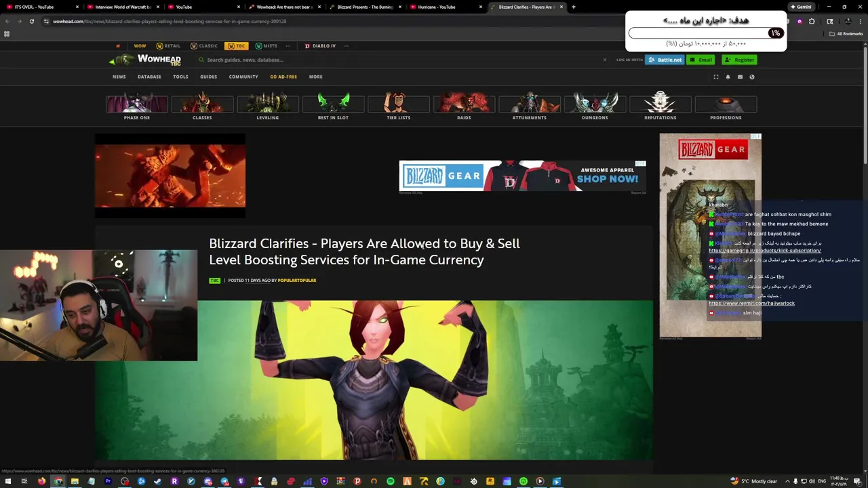Open the gamegrip.ir link in chat overlay
The width and height of the screenshot is (868, 488).
765,251
